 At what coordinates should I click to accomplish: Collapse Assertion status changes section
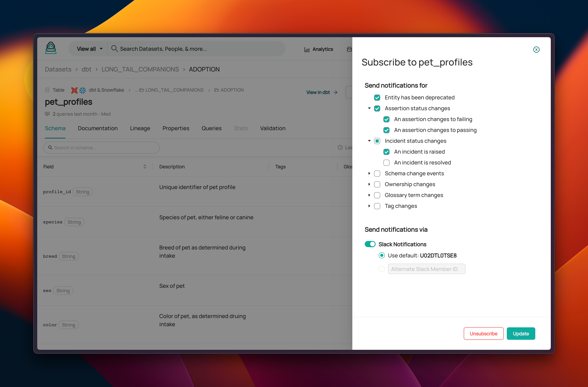(369, 108)
